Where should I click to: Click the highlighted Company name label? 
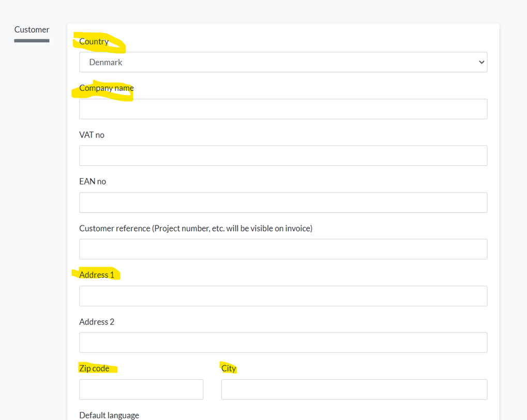tap(107, 88)
